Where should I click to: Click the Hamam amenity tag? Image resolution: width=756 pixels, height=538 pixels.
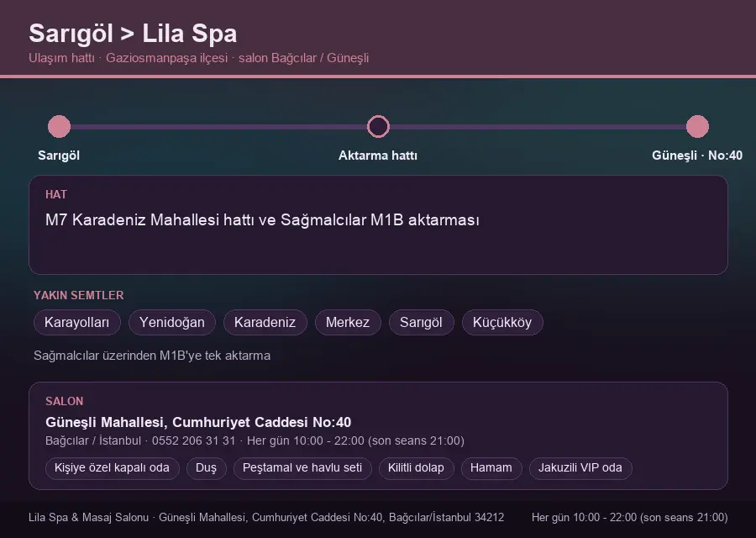(x=491, y=468)
